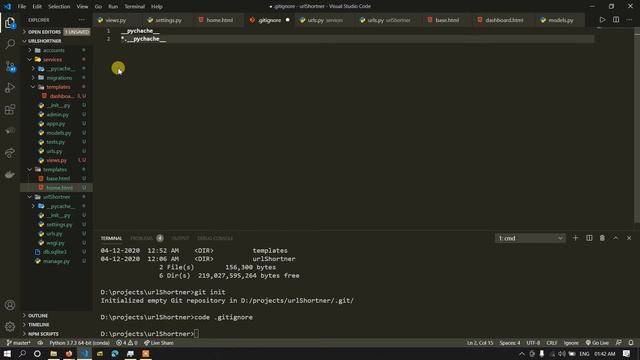Collapse the urlShortner subfolder
The height and width of the screenshot is (360, 640).
point(56,197)
